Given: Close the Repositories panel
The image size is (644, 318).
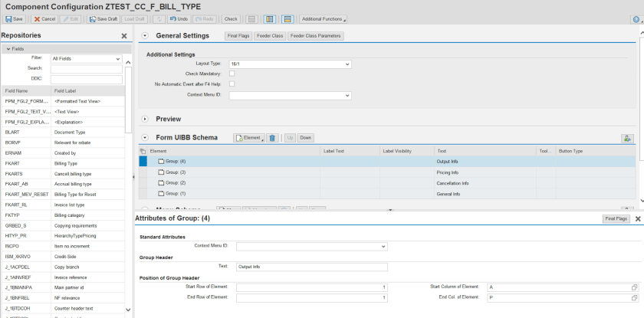Looking at the screenshot, I should click(x=124, y=36).
